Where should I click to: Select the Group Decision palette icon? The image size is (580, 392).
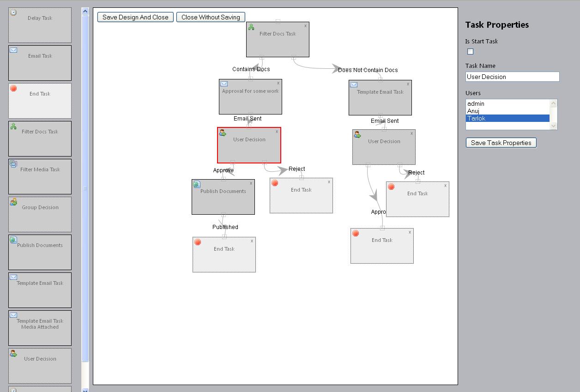[x=13, y=202]
